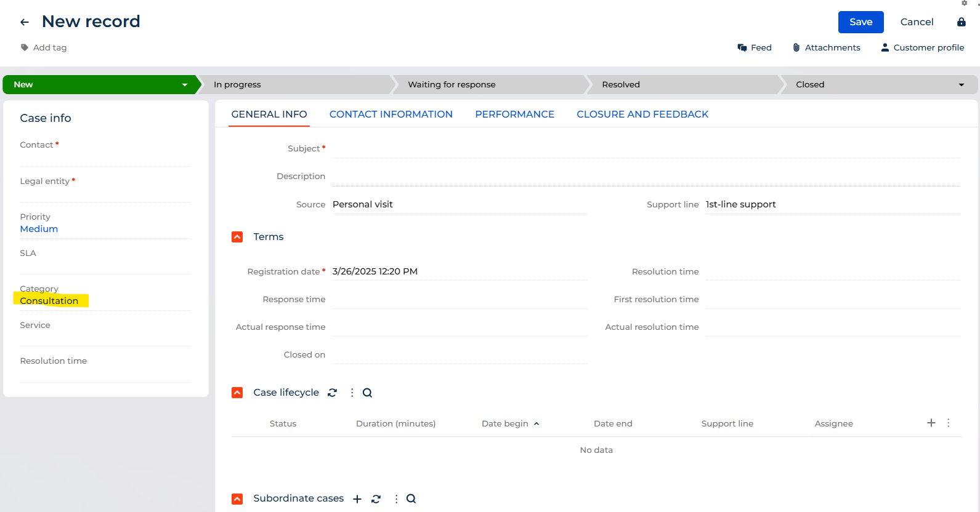Click the Service field
Screen dimensions: 980x512
(105, 337)
